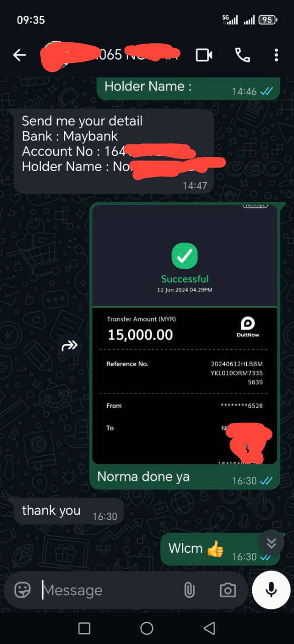Screen dimensions: 294x644
Task: Tap the Android back triangle button
Action: click(210, 628)
